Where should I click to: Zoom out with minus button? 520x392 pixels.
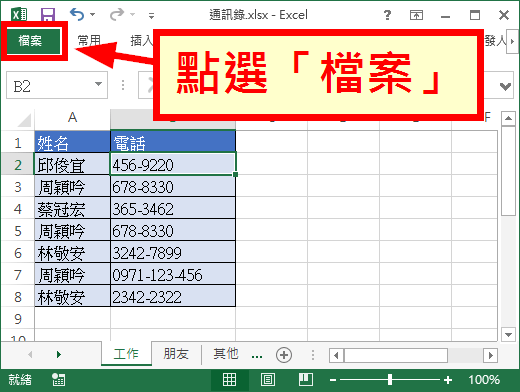point(333,380)
